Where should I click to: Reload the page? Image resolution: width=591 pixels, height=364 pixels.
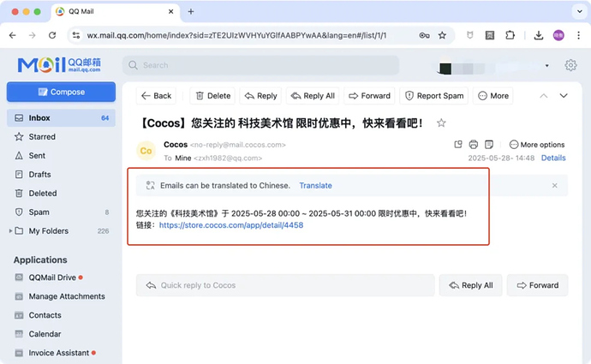pos(52,35)
